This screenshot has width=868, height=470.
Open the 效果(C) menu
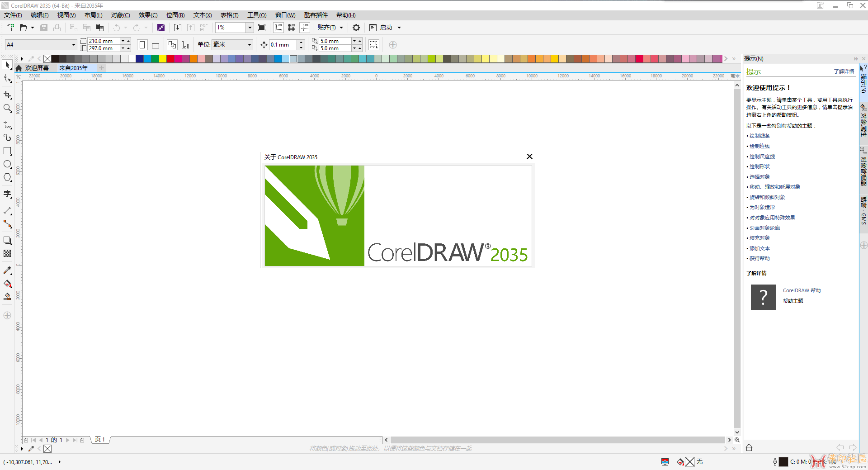pos(148,15)
